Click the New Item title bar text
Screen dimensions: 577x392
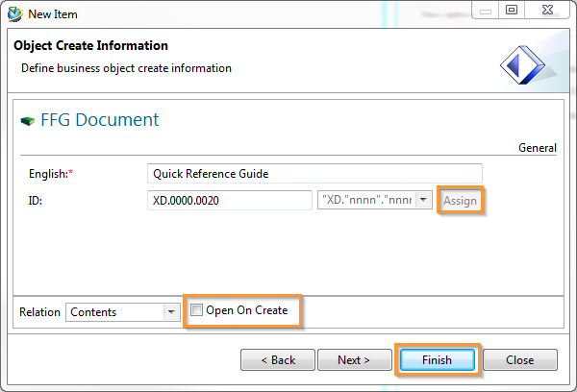(53, 14)
